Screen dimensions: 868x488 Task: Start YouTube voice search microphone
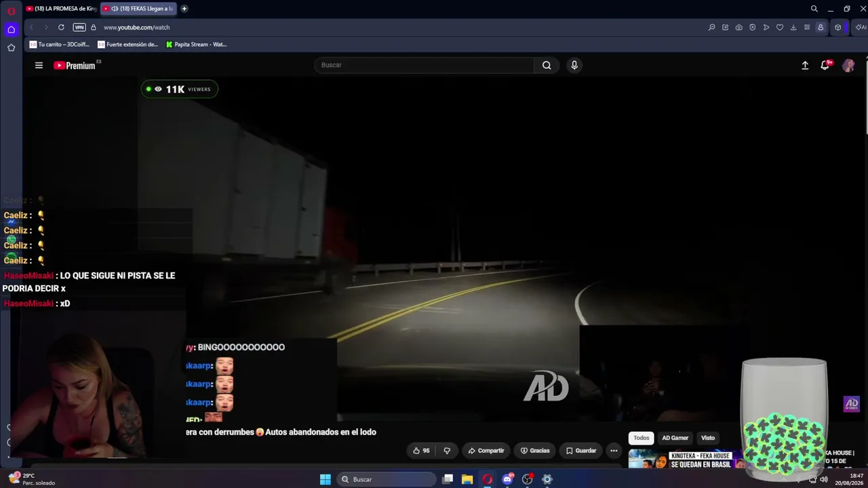point(574,65)
